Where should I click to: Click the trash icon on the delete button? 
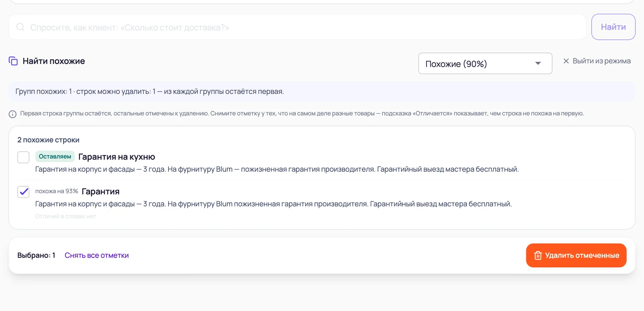coord(538,255)
